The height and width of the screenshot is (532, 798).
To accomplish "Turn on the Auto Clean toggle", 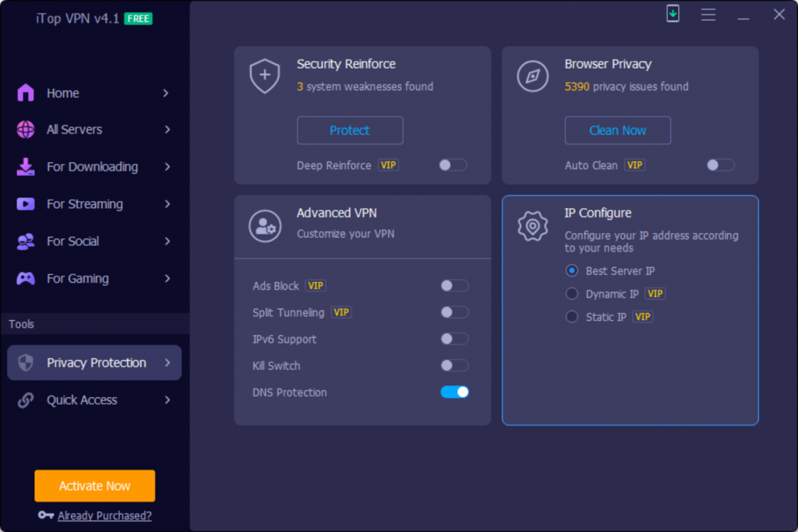I will pyautogui.click(x=721, y=165).
